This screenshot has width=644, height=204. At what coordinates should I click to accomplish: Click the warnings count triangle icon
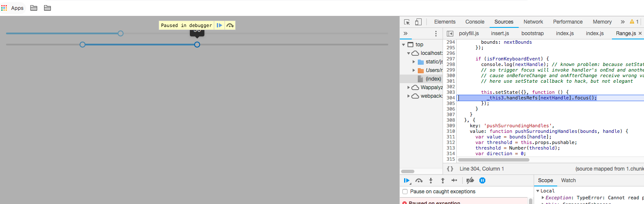632,22
